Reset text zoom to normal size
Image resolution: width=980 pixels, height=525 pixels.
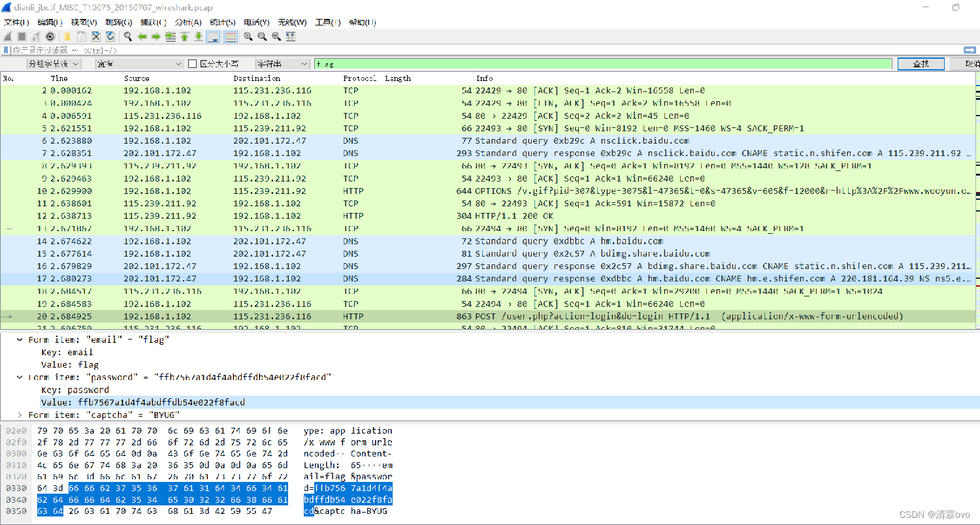coord(276,37)
